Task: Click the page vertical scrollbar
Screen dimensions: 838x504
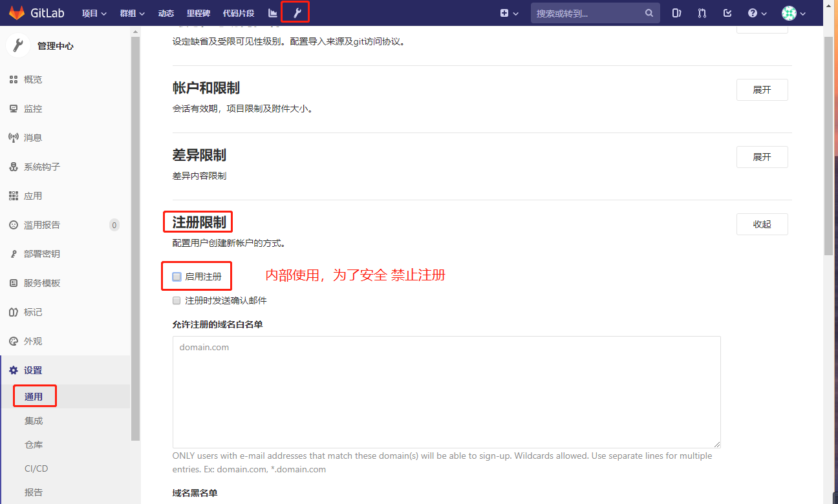Action: click(828, 145)
